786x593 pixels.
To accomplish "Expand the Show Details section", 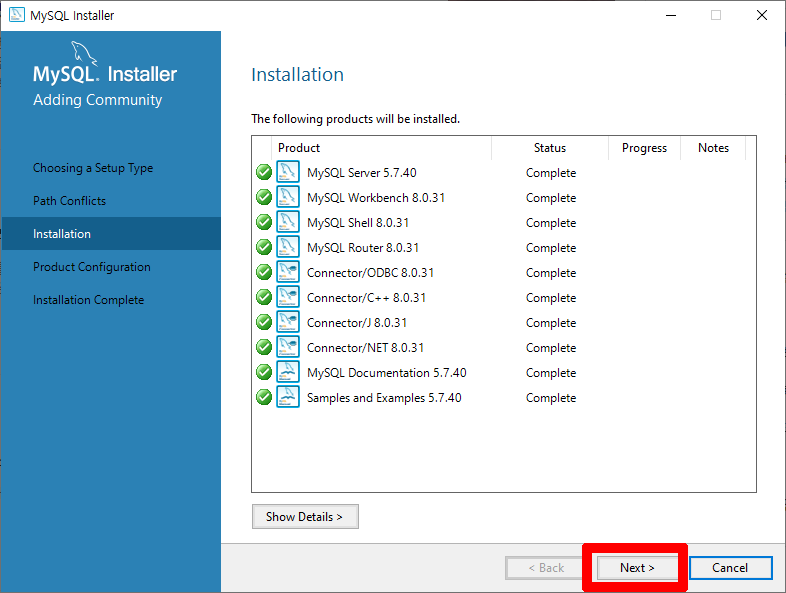I will [305, 516].
